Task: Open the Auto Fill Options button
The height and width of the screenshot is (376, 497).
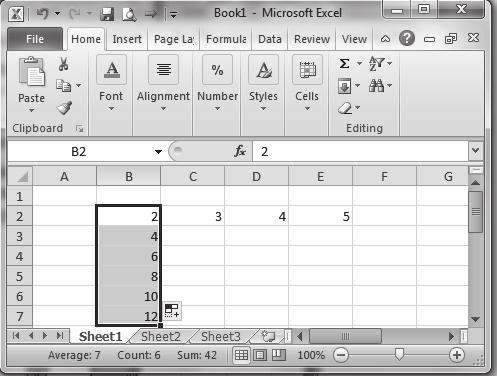Action: 172,311
